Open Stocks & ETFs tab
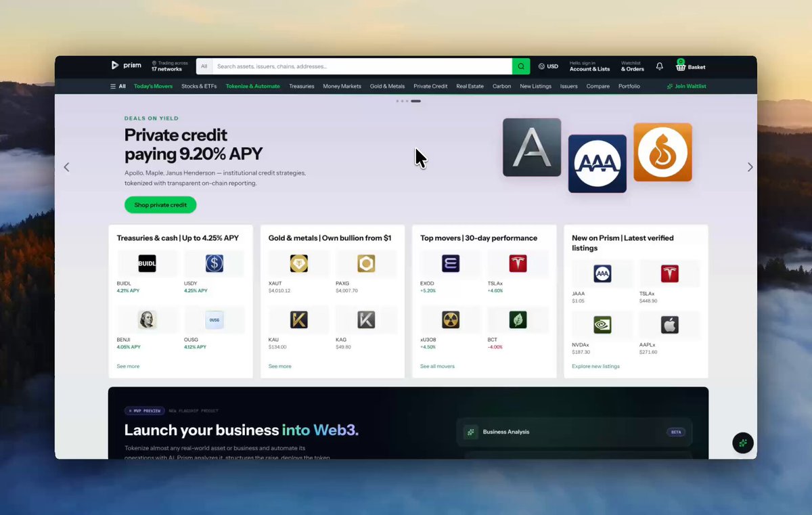The image size is (812, 515). point(199,87)
